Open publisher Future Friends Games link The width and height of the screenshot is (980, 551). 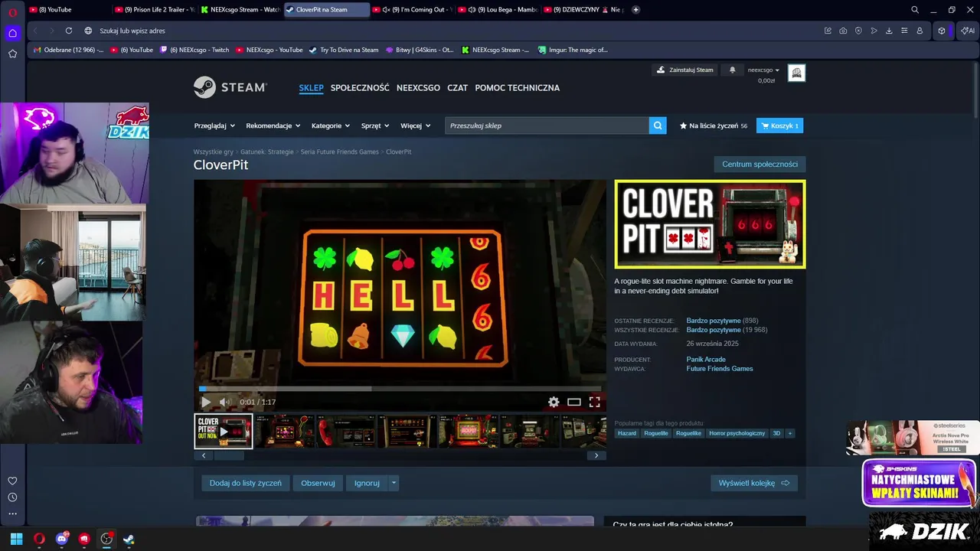point(720,369)
